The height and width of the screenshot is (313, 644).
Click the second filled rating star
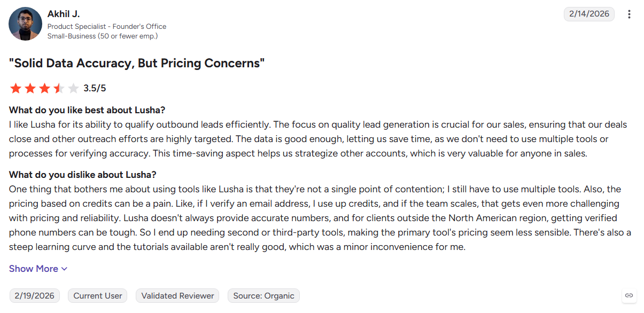30,88
